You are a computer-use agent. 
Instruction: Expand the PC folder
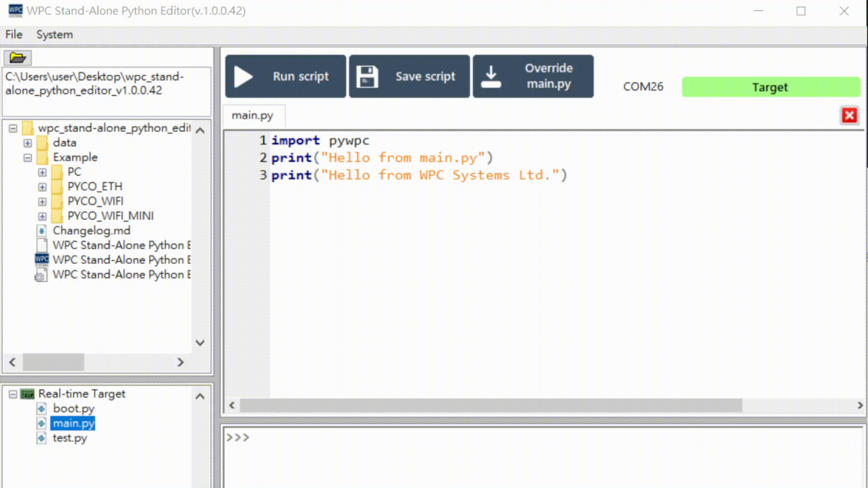coord(42,172)
